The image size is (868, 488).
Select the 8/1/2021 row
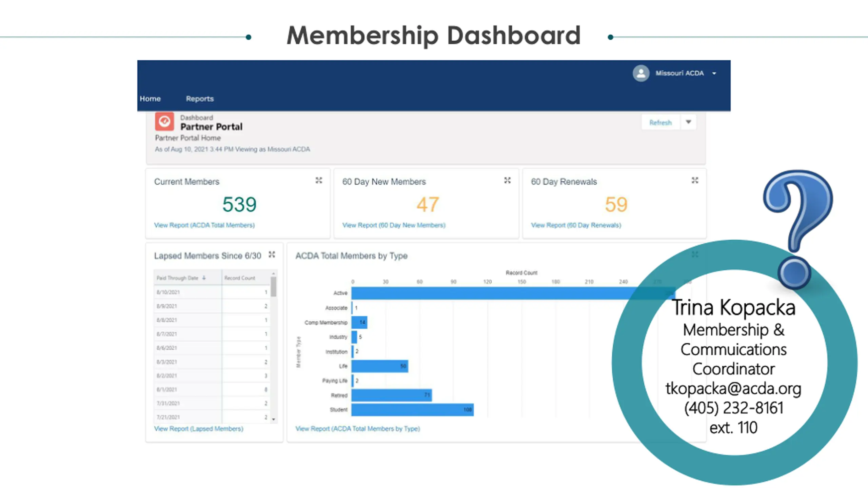click(212, 389)
